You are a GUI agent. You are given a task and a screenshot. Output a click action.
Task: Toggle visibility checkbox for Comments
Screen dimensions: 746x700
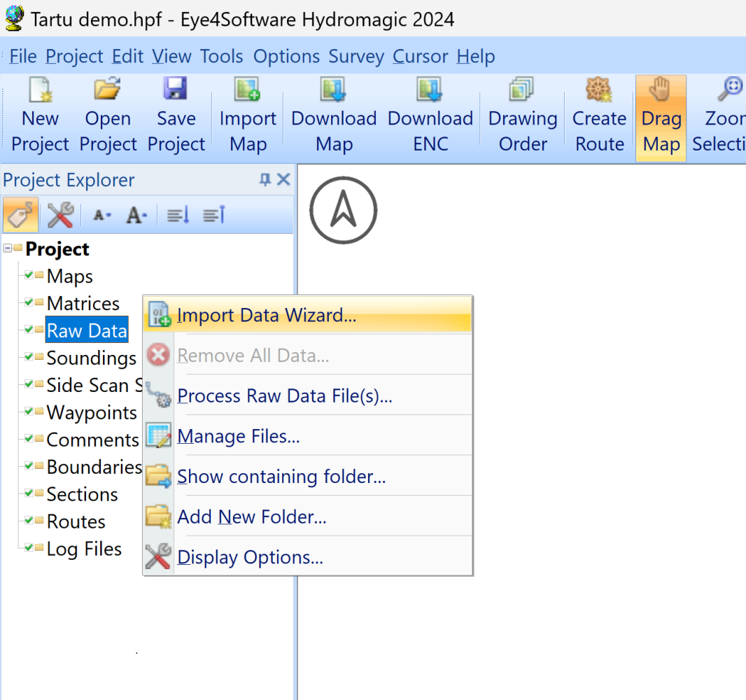click(29, 438)
